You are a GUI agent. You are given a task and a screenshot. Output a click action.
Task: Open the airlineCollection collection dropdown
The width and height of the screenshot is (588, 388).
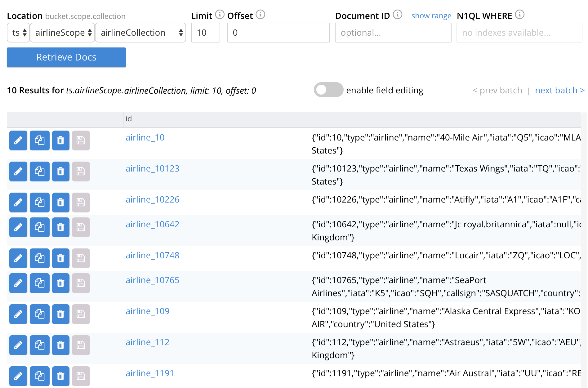(140, 33)
